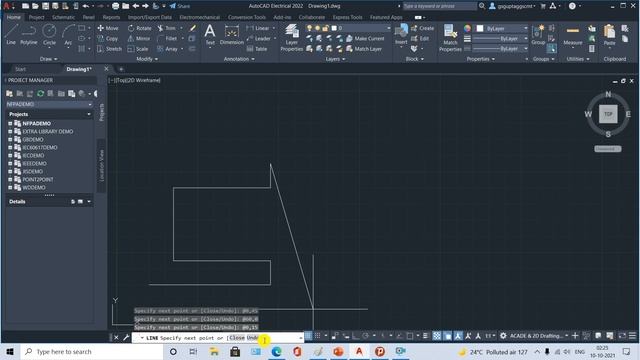Viewport: 640px width, 360px height.
Task: Open the layer name dropdown list
Action: pyautogui.click(x=388, y=28)
